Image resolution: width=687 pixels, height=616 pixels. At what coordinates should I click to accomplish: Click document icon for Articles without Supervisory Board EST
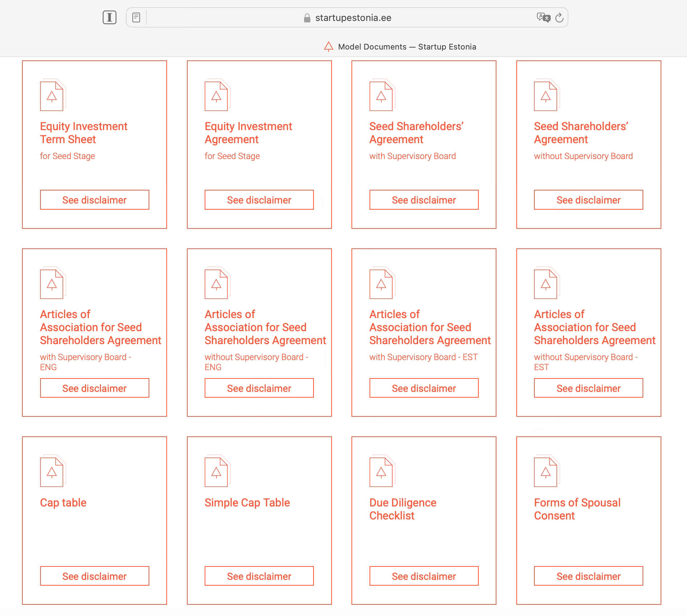(x=547, y=283)
